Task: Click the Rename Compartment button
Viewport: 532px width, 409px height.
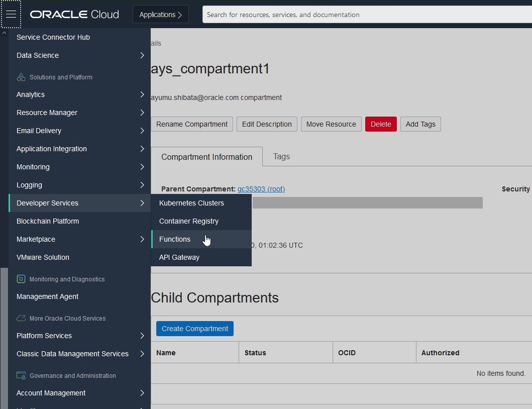Action: (192, 124)
